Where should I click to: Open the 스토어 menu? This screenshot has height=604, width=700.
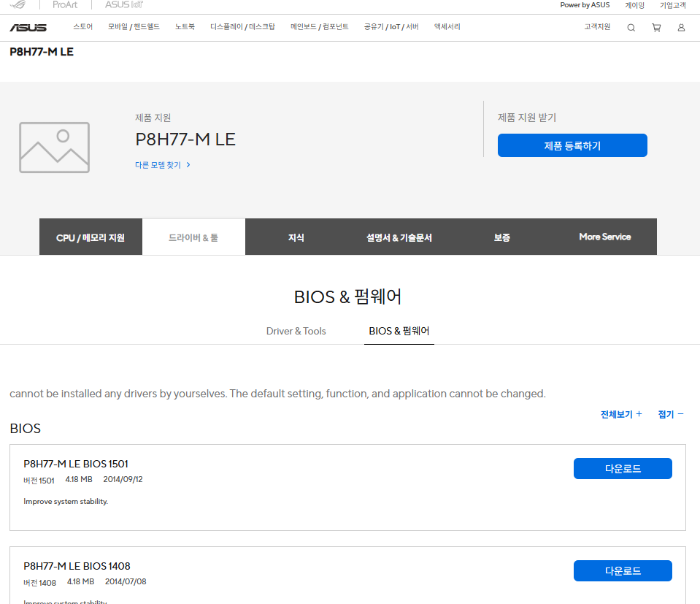click(83, 27)
